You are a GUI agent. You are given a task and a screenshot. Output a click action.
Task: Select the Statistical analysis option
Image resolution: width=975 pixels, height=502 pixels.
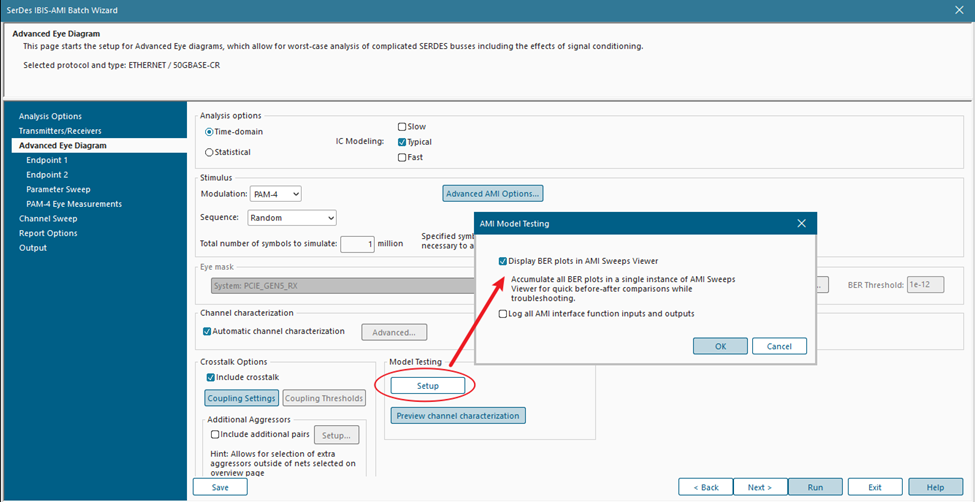(209, 152)
